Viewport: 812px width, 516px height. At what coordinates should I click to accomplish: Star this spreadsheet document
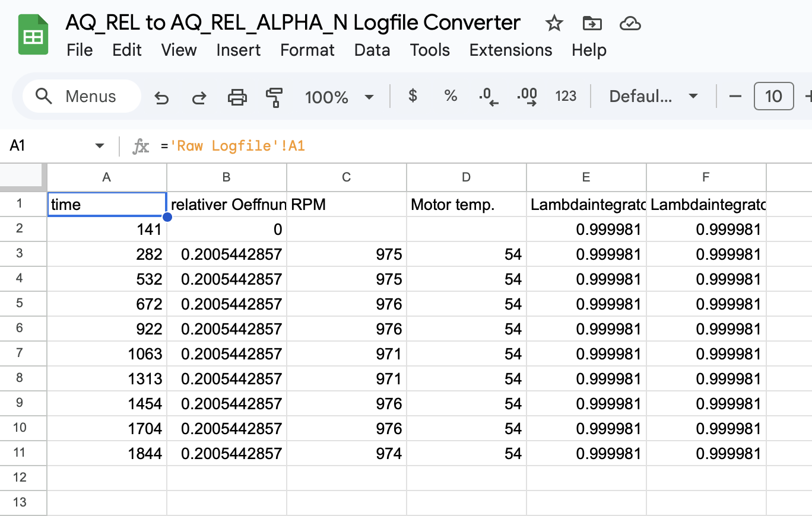[554, 24]
